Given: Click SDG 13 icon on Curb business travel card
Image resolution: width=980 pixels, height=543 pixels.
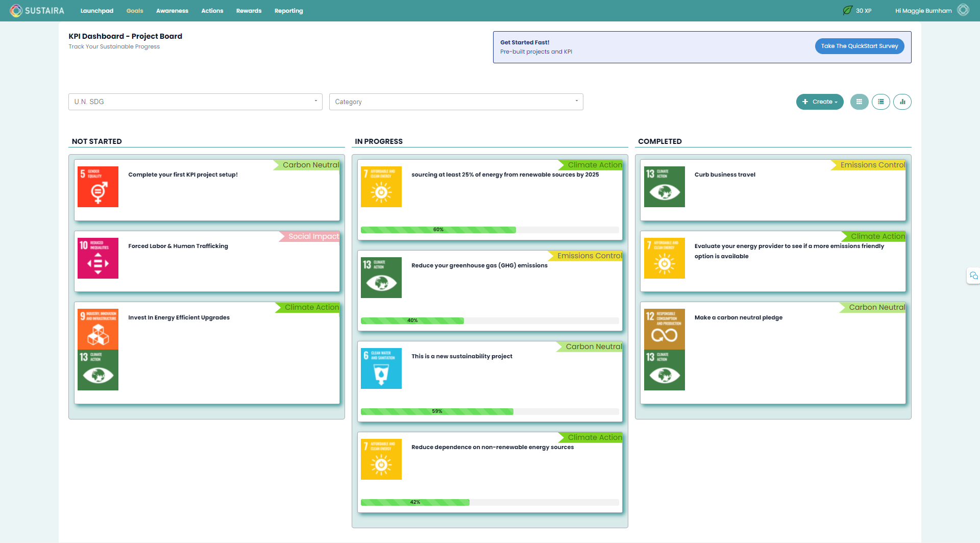Looking at the screenshot, I should tap(665, 187).
